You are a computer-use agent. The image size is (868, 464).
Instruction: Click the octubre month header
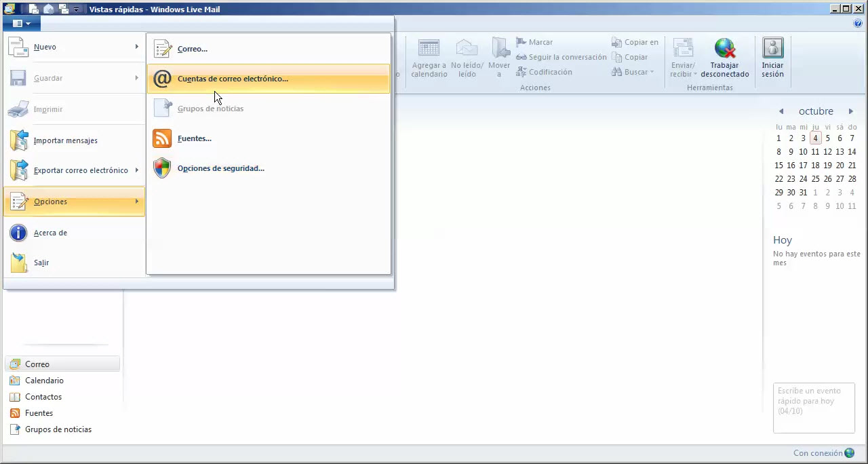[816, 111]
